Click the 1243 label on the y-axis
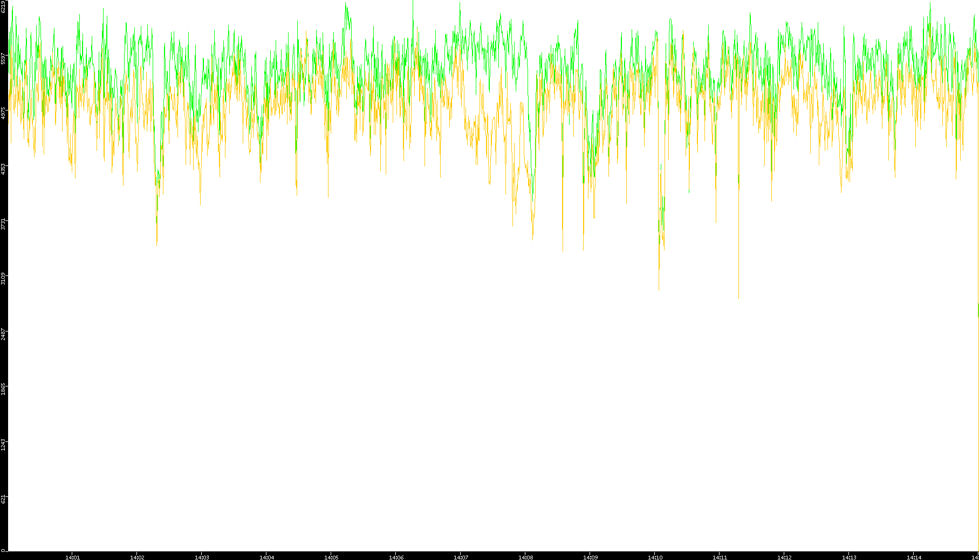Image resolution: width=979 pixels, height=560 pixels. (x=4, y=445)
